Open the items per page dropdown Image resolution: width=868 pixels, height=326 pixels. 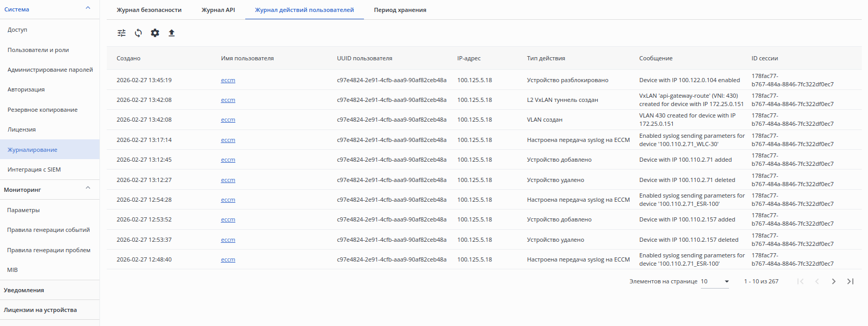(x=715, y=281)
